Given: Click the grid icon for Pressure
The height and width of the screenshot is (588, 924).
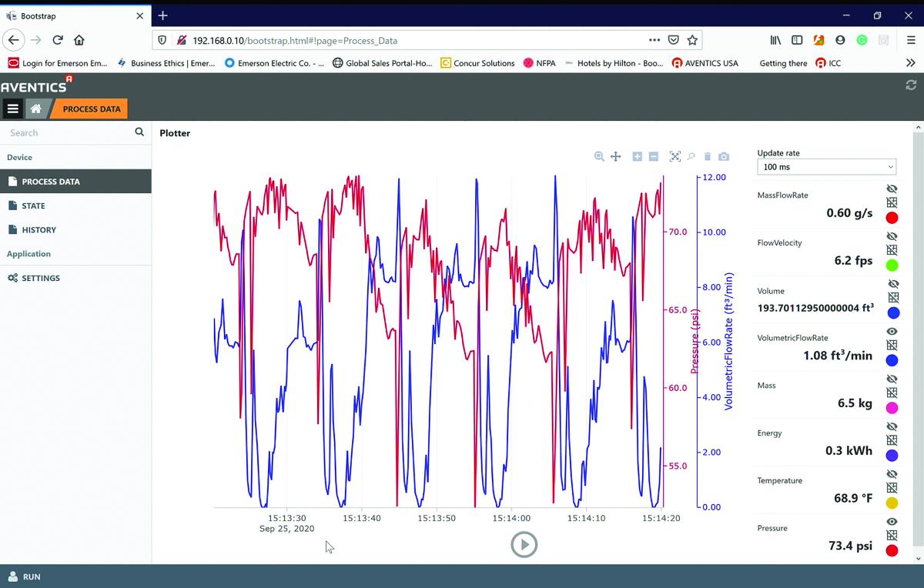Looking at the screenshot, I should pyautogui.click(x=892, y=535).
